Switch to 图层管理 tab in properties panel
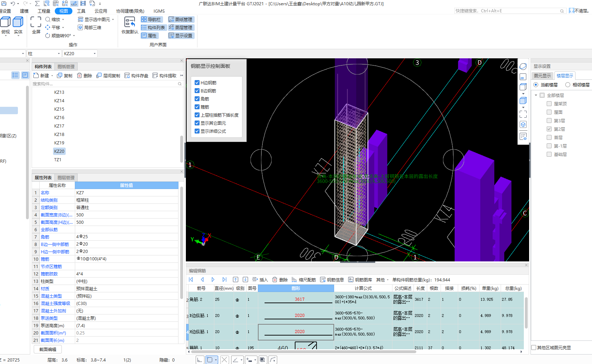The image size is (592, 364). [x=66, y=178]
